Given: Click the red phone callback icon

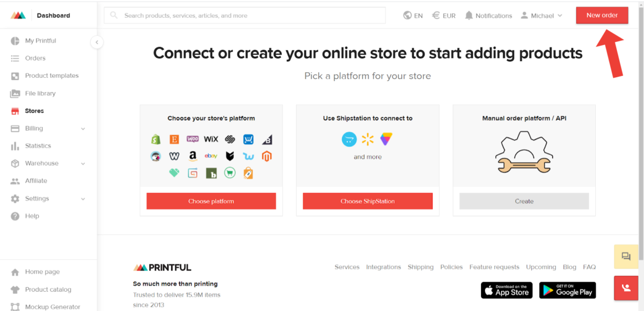Looking at the screenshot, I should point(626,288).
